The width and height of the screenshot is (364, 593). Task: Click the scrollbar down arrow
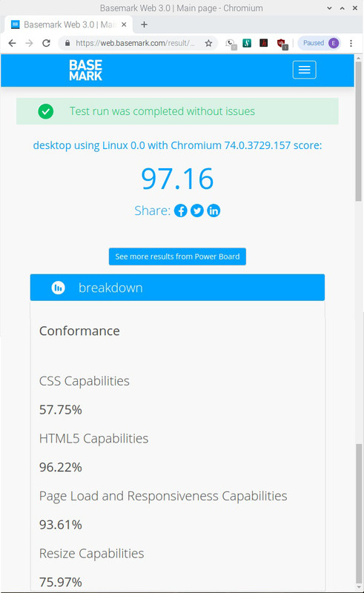358,588
